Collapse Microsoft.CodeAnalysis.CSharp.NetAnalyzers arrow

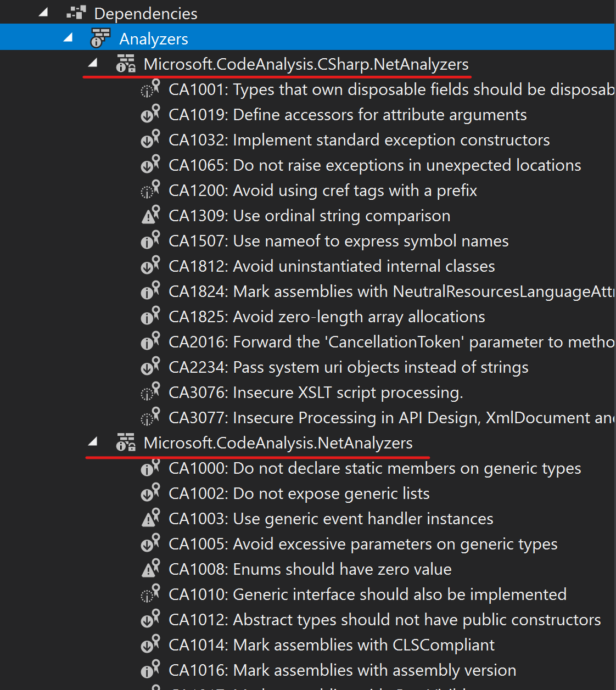click(93, 63)
